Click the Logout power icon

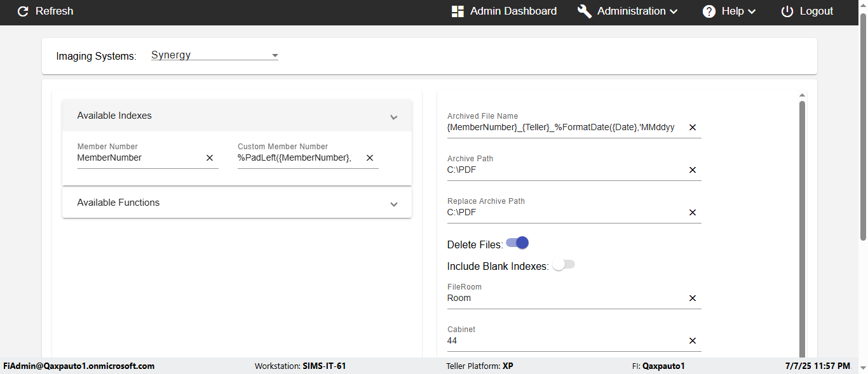787,11
